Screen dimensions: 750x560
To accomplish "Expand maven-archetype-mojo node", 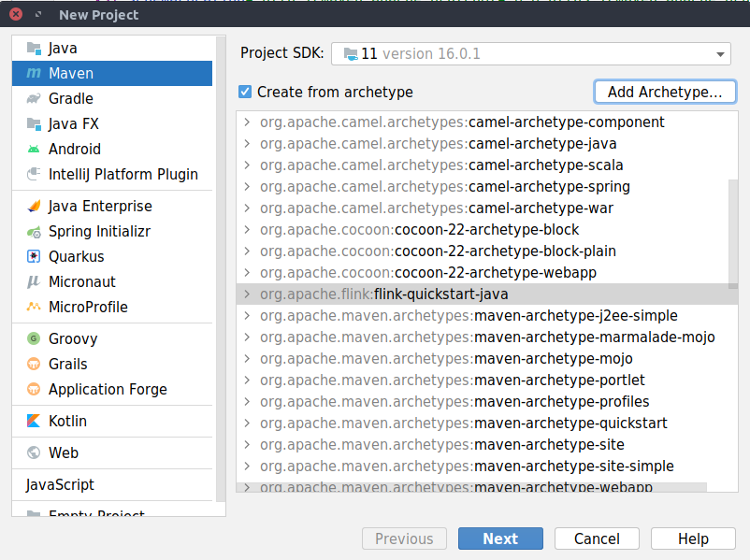I will pos(247,359).
